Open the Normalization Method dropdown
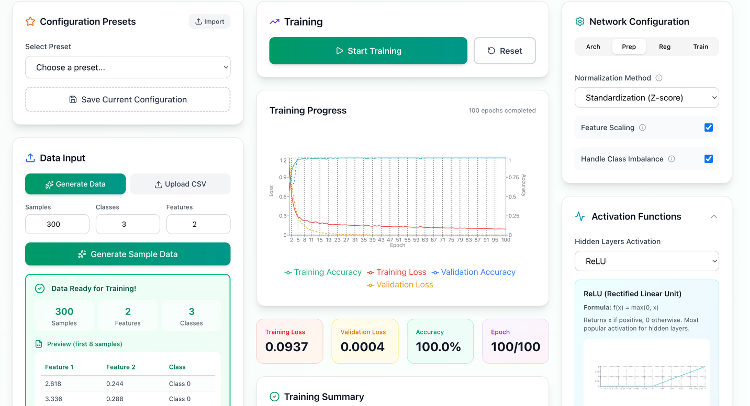This screenshot has width=750, height=406. pos(646,98)
